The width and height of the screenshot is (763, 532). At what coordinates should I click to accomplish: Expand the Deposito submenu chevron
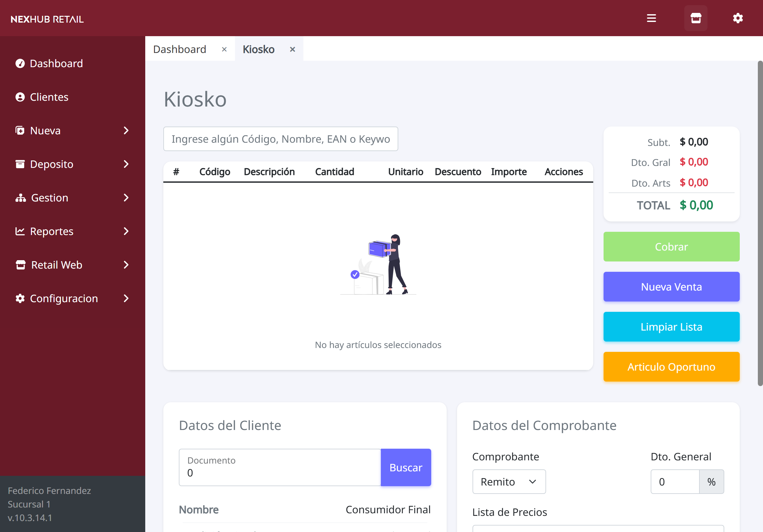[126, 164]
